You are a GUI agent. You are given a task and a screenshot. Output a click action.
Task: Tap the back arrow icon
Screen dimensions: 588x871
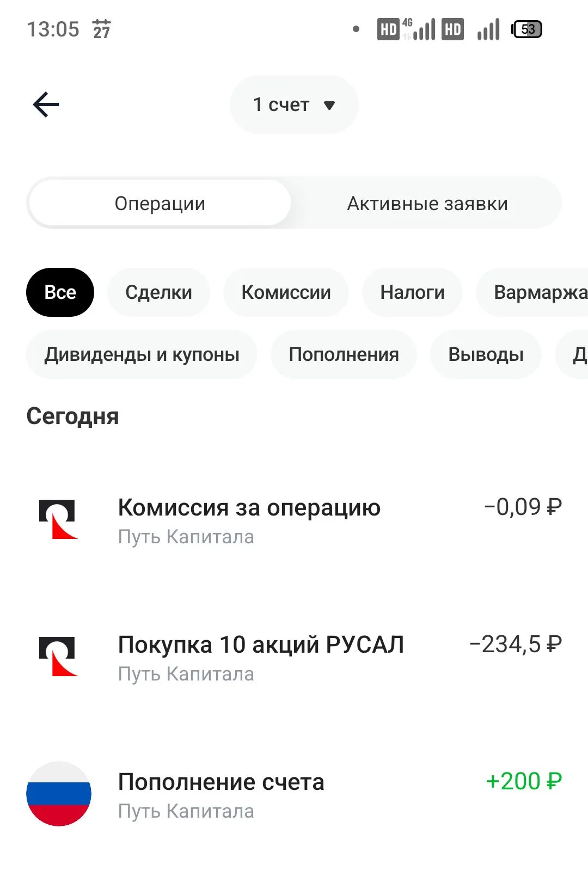pyautogui.click(x=46, y=105)
